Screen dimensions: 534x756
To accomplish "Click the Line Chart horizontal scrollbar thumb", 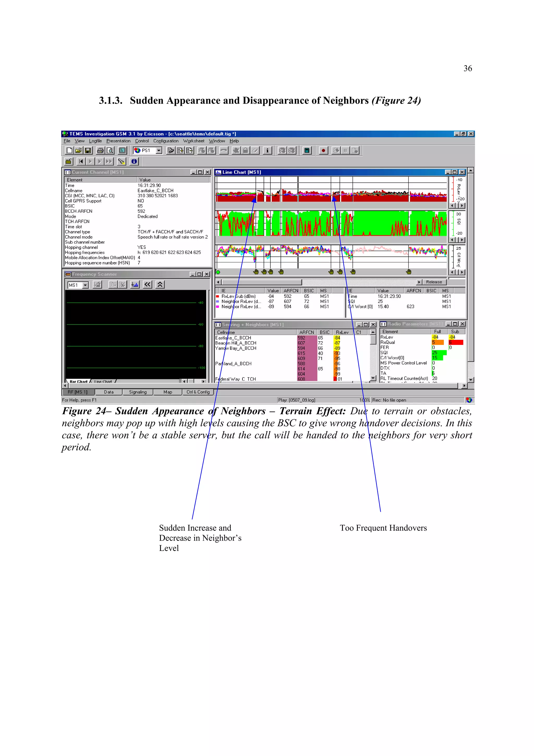I will point(262,282).
